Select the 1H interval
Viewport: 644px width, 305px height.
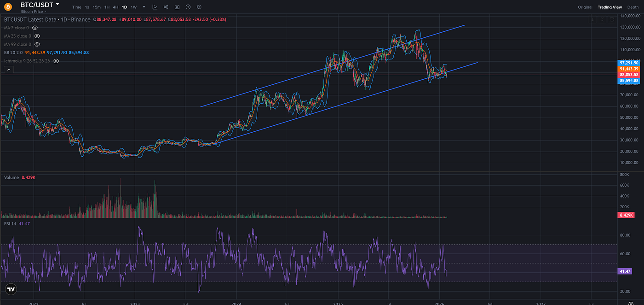coord(107,7)
